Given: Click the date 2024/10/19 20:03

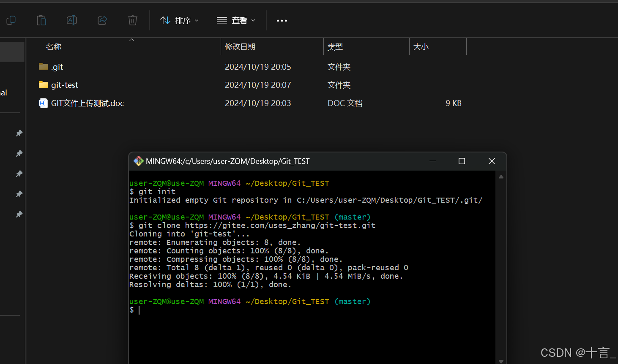Looking at the screenshot, I should tap(258, 103).
